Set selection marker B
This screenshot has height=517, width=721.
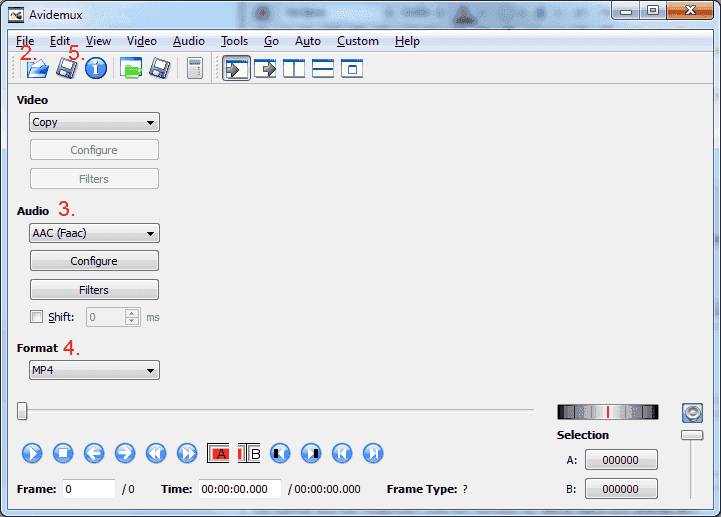(x=249, y=453)
